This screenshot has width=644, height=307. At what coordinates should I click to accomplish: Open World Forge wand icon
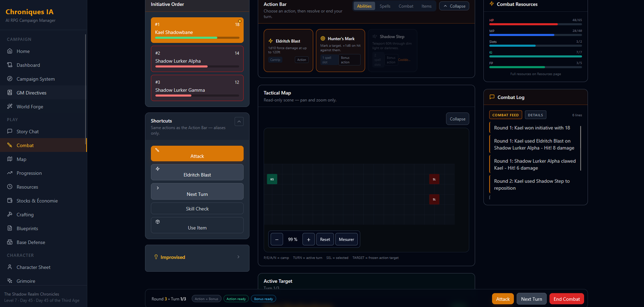click(10, 107)
